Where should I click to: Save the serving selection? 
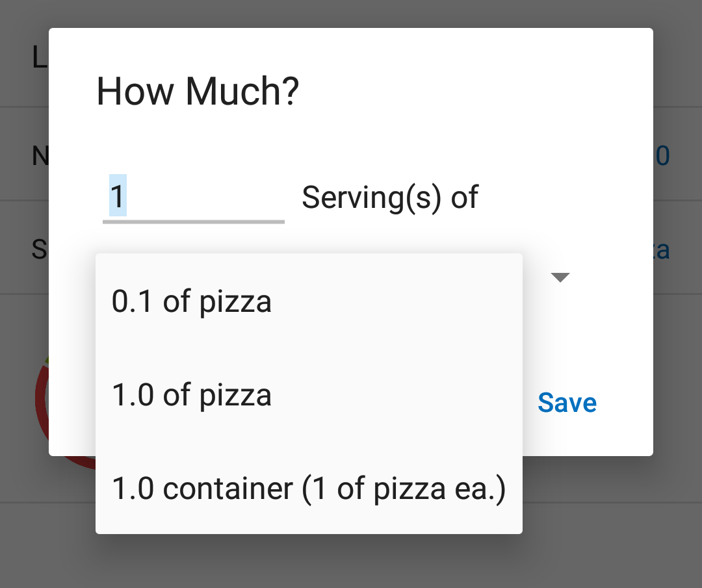(x=566, y=403)
